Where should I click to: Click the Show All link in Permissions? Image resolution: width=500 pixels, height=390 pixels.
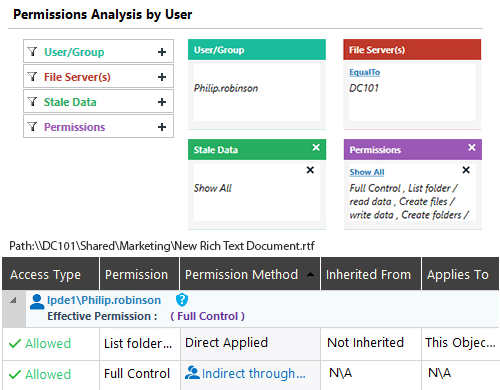[367, 172]
